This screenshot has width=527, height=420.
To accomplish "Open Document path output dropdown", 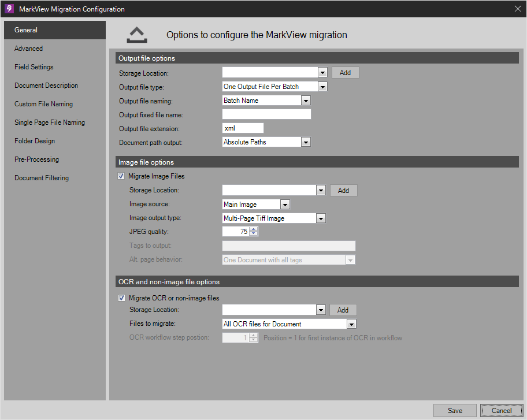I will (306, 142).
